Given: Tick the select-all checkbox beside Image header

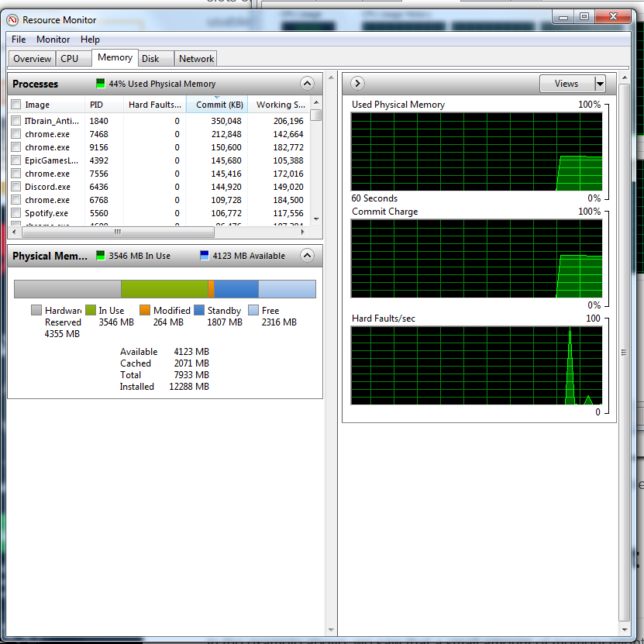Looking at the screenshot, I should 16,105.
